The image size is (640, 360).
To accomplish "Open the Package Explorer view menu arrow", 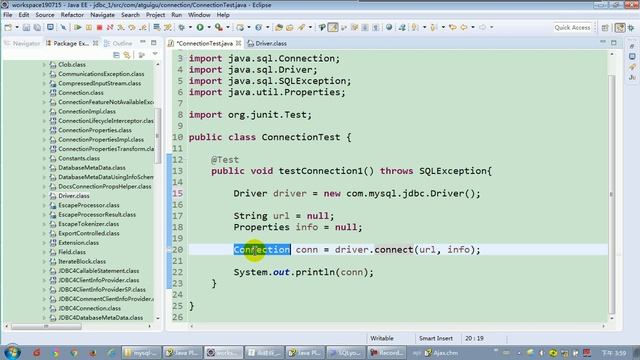I will [x=155, y=54].
